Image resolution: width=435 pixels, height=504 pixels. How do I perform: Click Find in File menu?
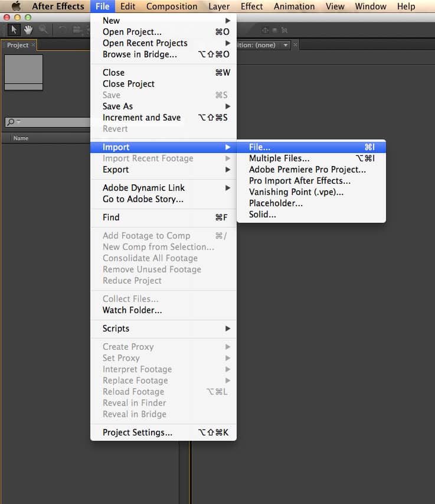[x=163, y=217]
